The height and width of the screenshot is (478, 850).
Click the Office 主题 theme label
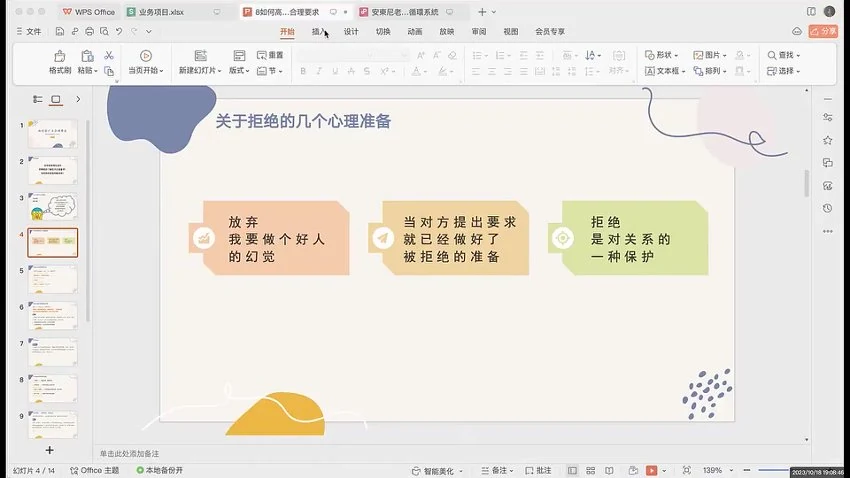pos(94,470)
